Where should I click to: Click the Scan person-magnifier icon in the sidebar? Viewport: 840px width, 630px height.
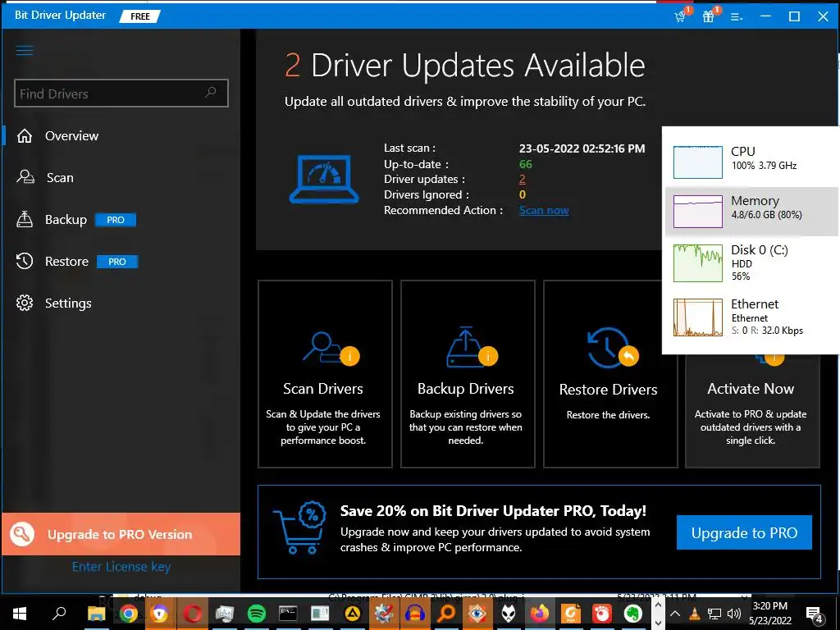(25, 177)
